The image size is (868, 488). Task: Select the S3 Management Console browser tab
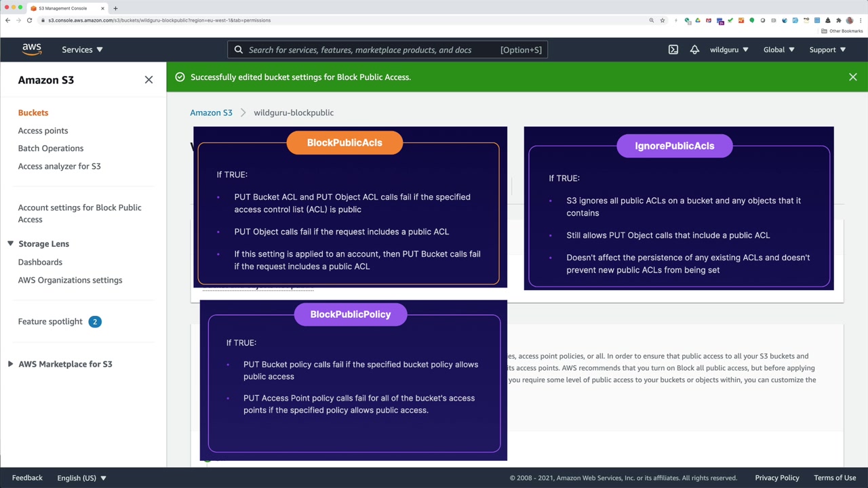66,8
